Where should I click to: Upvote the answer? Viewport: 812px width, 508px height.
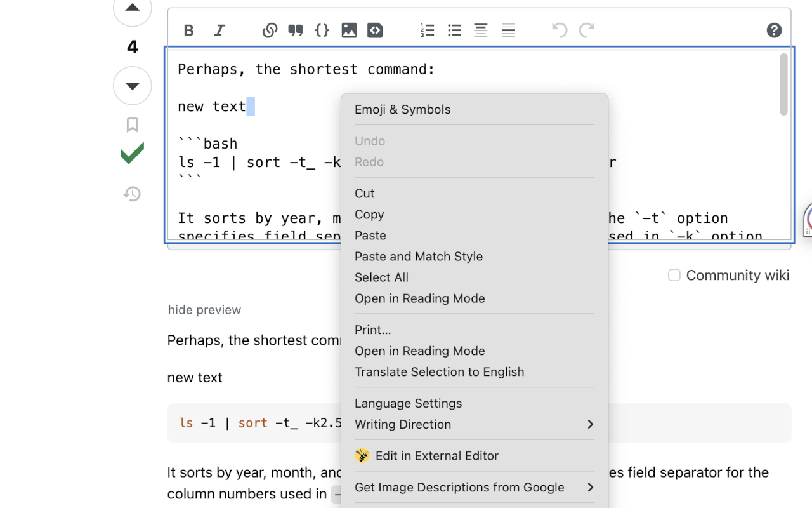point(132,9)
